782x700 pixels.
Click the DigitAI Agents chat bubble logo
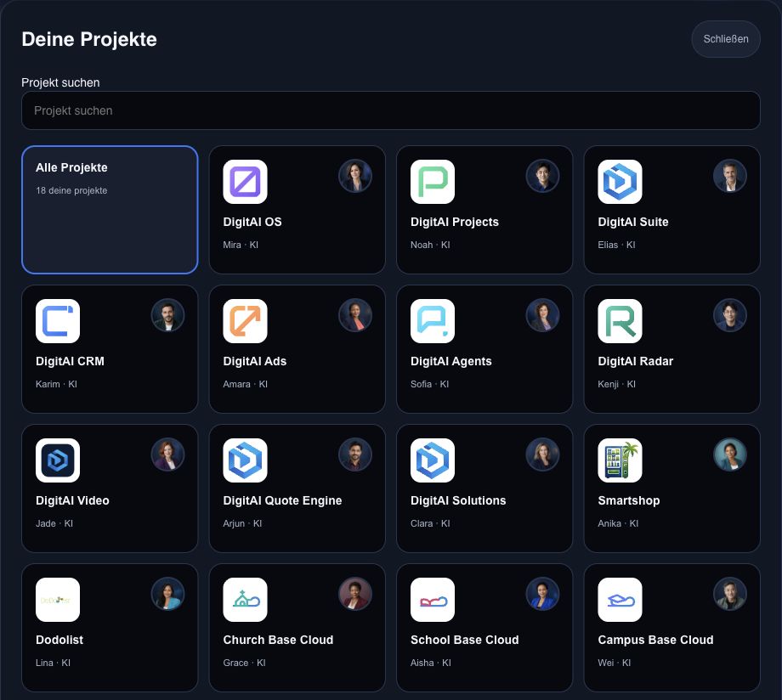click(x=433, y=321)
